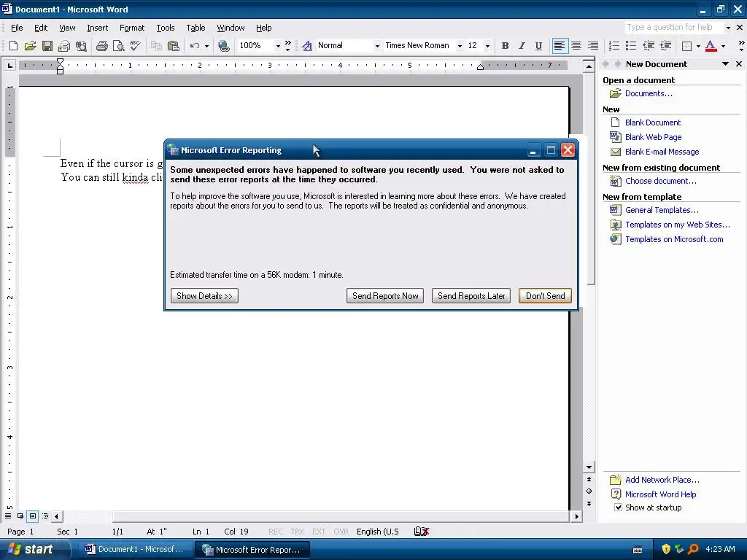Click the Don't Send button
This screenshot has height=560, width=747.
(545, 296)
